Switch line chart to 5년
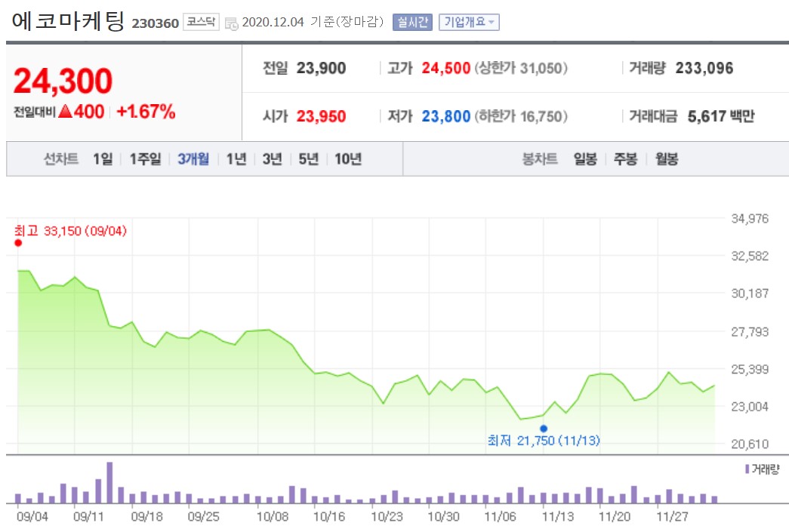 [x=309, y=159]
